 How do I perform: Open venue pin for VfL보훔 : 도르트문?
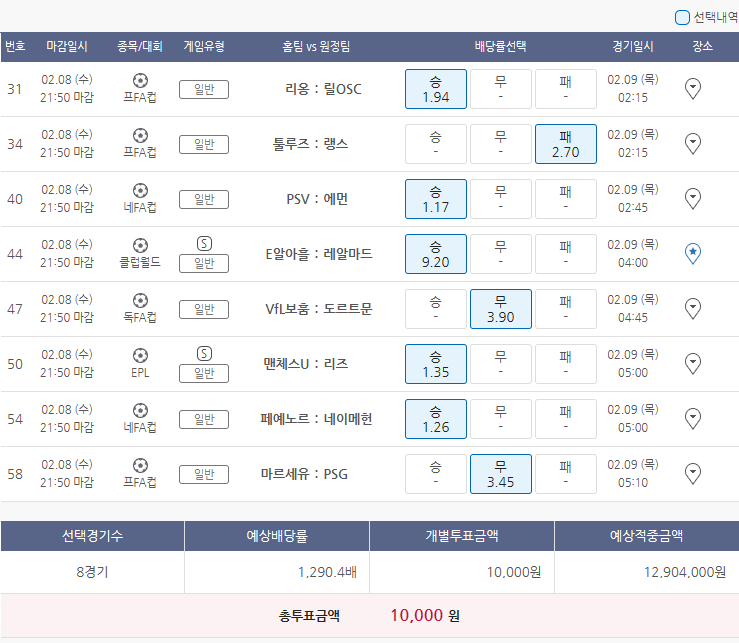tap(692, 309)
